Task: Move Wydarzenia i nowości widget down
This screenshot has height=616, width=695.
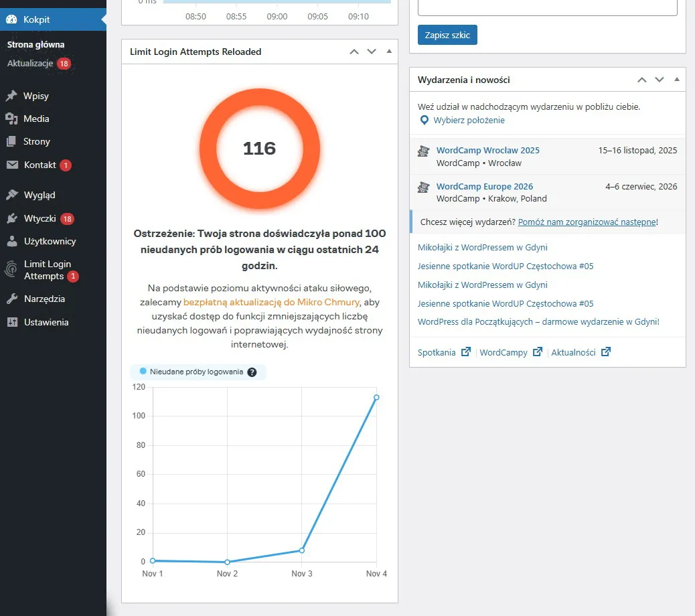Action: coord(660,80)
